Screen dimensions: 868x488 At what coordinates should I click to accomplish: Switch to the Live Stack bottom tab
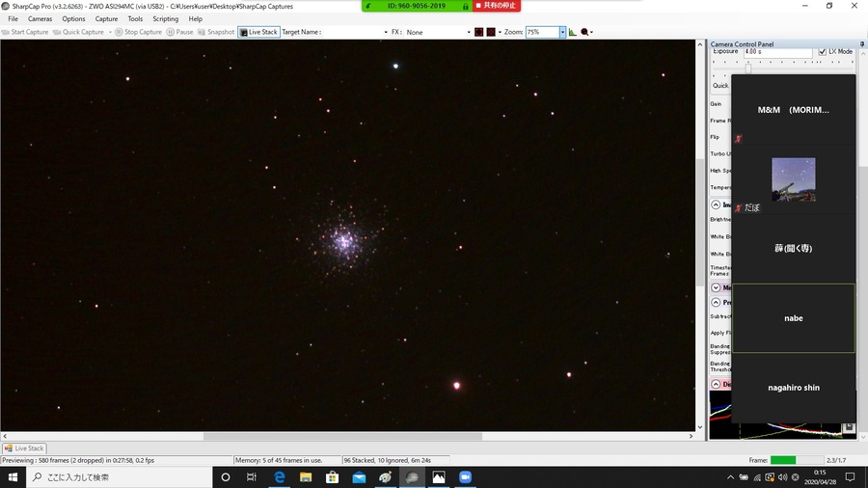[24, 448]
